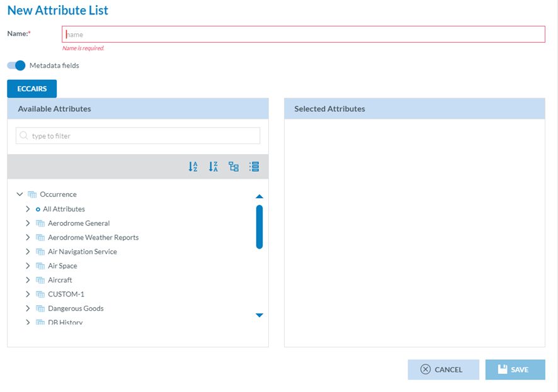Expand the Air Navigation Service node

point(28,252)
